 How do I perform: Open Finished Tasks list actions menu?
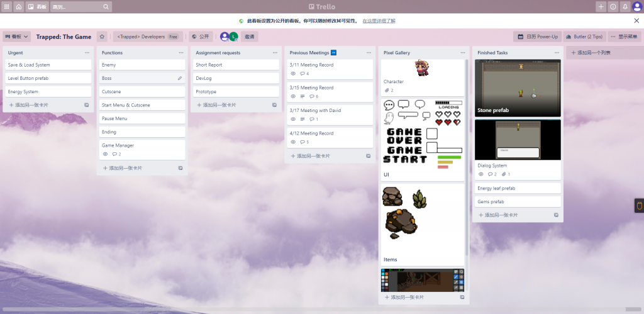[x=557, y=53]
